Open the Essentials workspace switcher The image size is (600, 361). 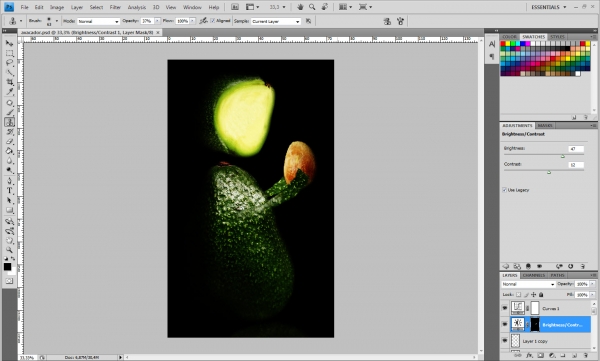[548, 7]
